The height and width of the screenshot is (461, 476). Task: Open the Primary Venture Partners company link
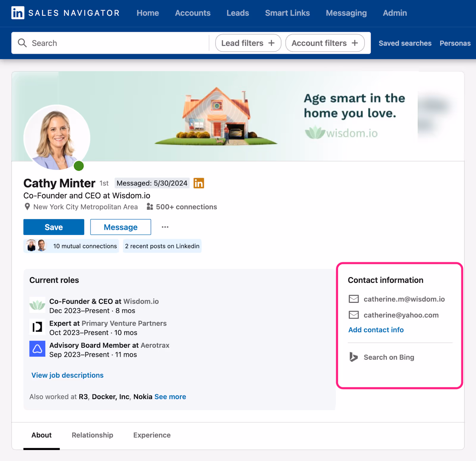124,323
